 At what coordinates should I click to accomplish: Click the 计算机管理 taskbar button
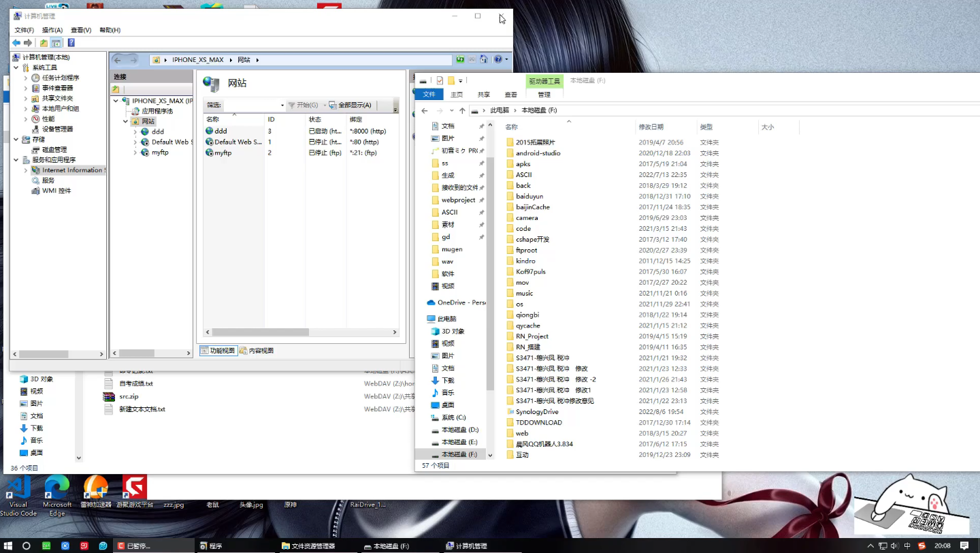(x=483, y=546)
